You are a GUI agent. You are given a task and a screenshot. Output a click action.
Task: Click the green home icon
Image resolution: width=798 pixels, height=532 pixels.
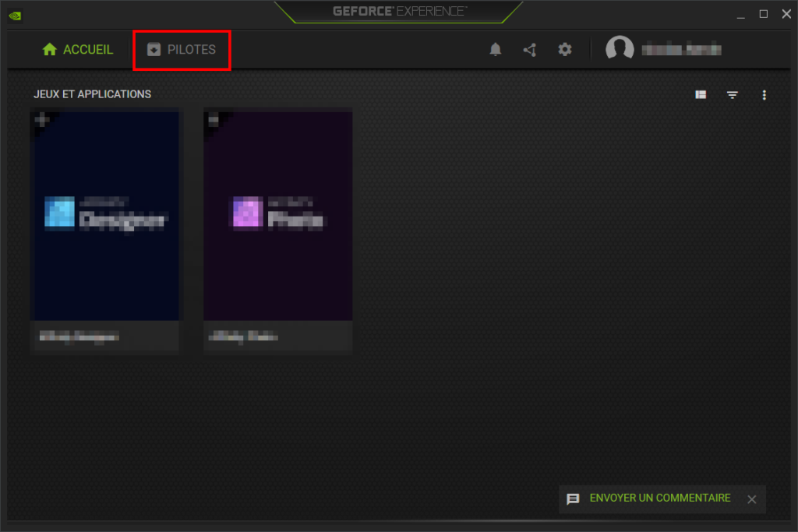pyautogui.click(x=49, y=49)
